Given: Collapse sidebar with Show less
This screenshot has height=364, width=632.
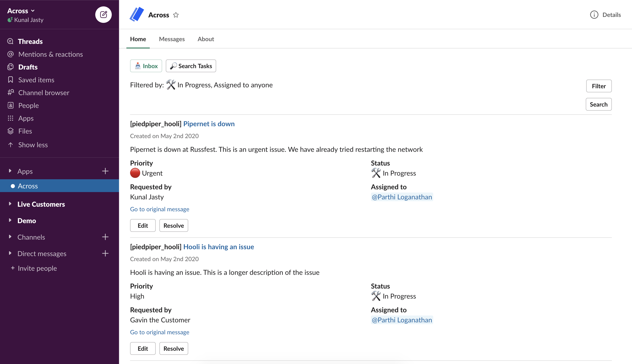Looking at the screenshot, I should click(x=33, y=145).
